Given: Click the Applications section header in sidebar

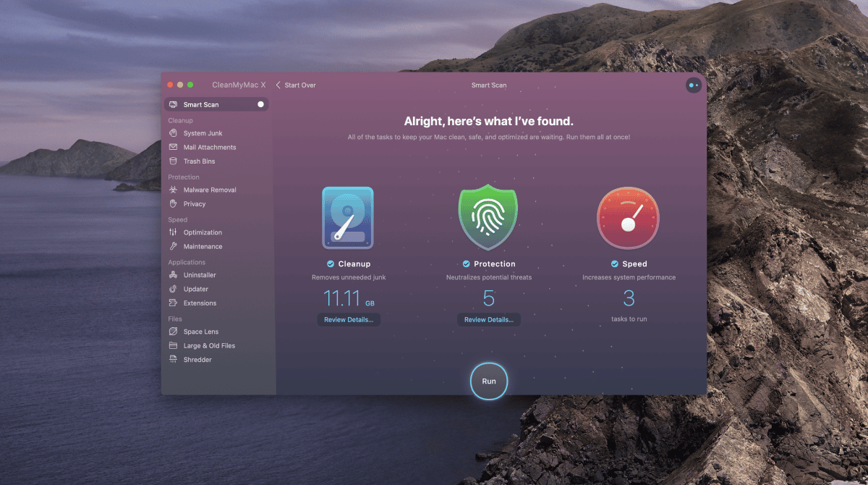Looking at the screenshot, I should click(x=187, y=263).
